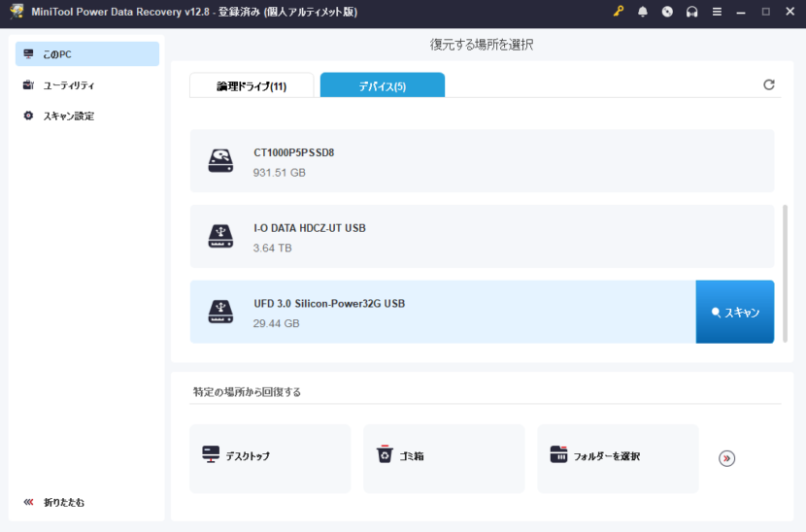Recover from デスクトップ location
Viewport: 806px width, 532px height.
[x=270, y=457]
